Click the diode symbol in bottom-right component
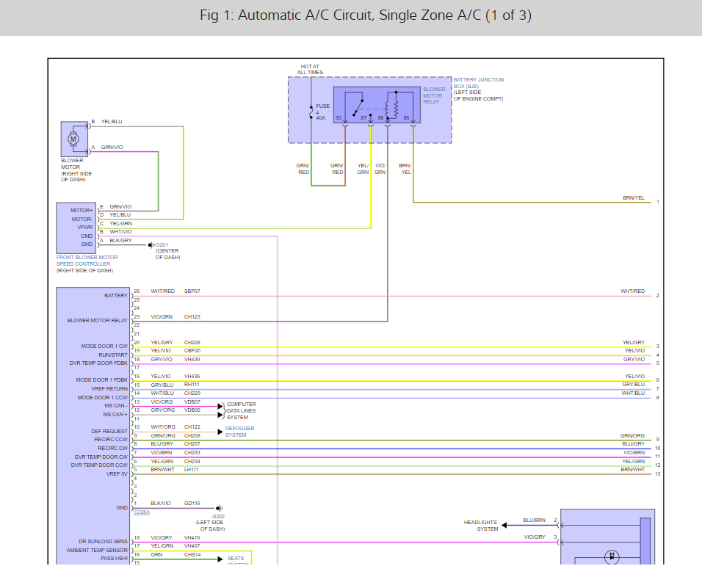 click(x=612, y=557)
